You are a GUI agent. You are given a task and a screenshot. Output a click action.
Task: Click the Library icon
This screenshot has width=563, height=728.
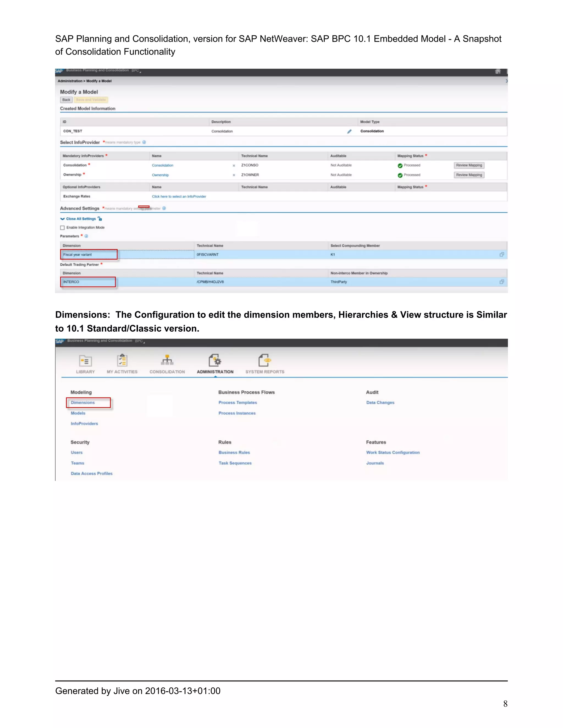click(x=85, y=361)
